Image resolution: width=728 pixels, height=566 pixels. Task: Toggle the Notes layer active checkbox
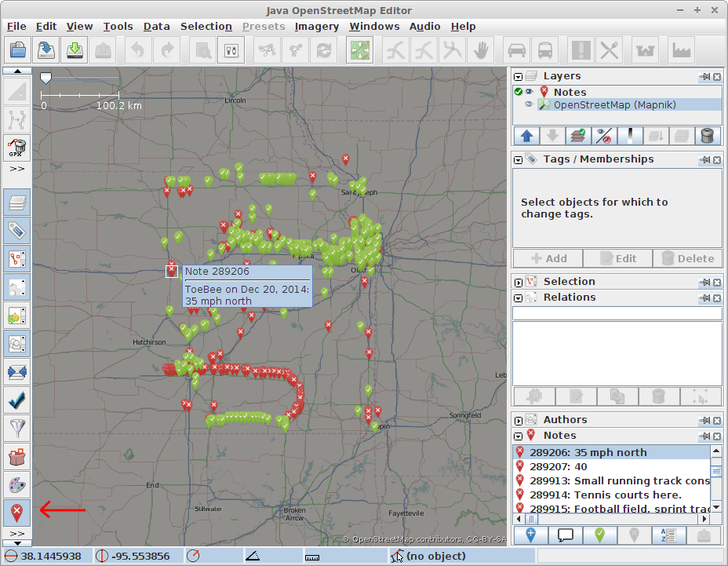click(518, 91)
